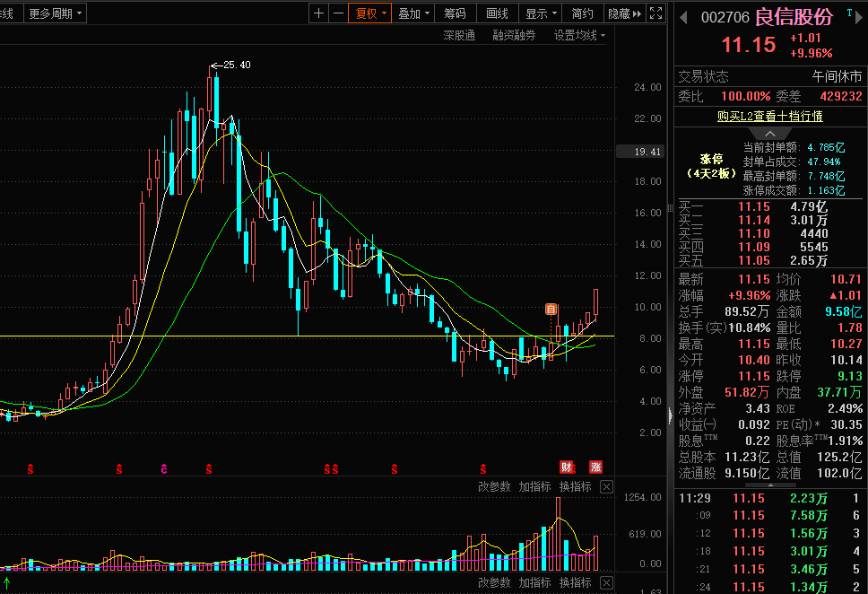868x594 pixels.
Task: Open 叠加 overlay dropdown
Action: 413,13
